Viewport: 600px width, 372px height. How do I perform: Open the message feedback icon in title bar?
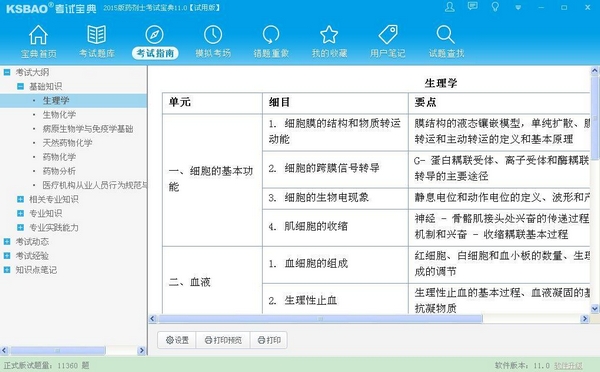pos(473,7)
